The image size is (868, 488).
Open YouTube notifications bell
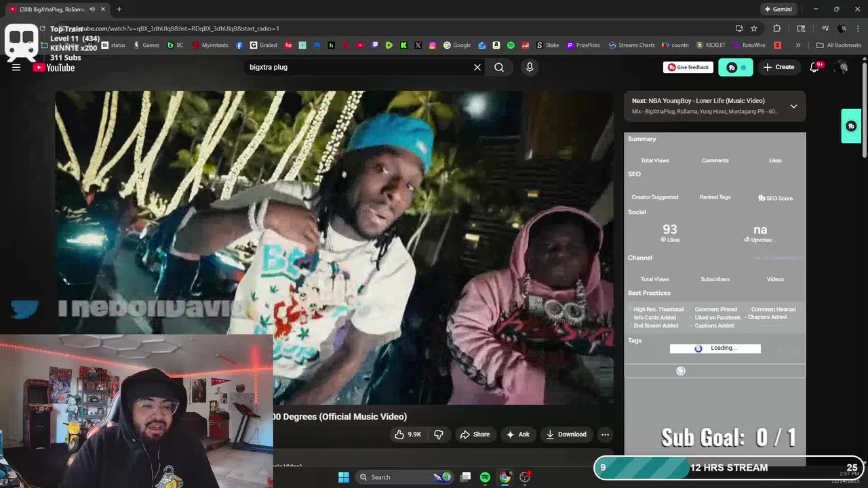tap(815, 67)
